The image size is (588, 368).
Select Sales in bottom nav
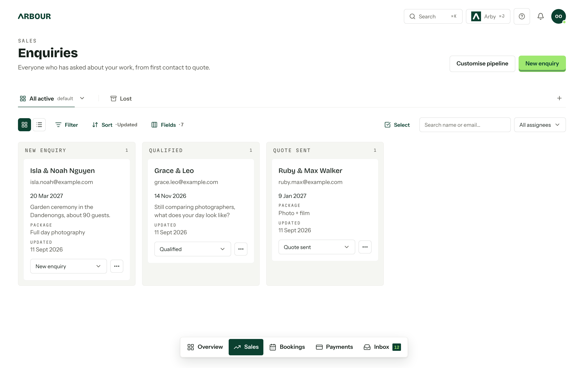[x=246, y=347]
